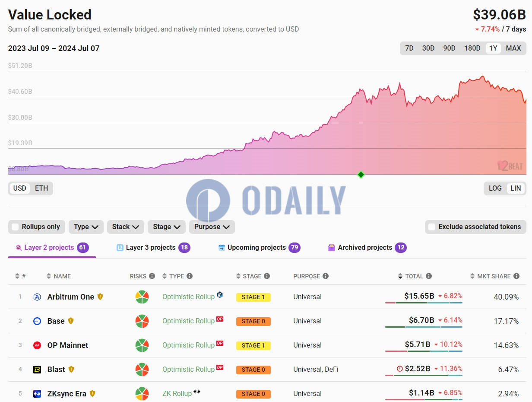Open the risk rosette for ZKsync Era
Image resolution: width=532 pixels, height=402 pixels.
tap(142, 394)
